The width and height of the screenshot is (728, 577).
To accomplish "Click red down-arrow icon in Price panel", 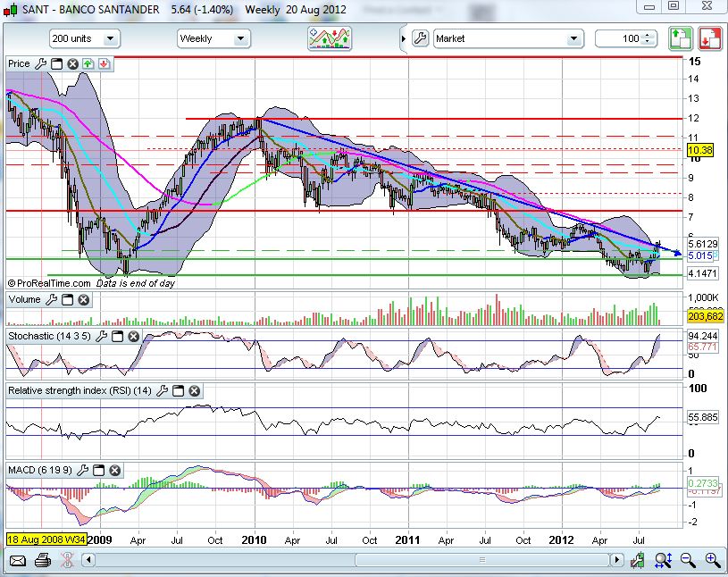I will pos(104,64).
